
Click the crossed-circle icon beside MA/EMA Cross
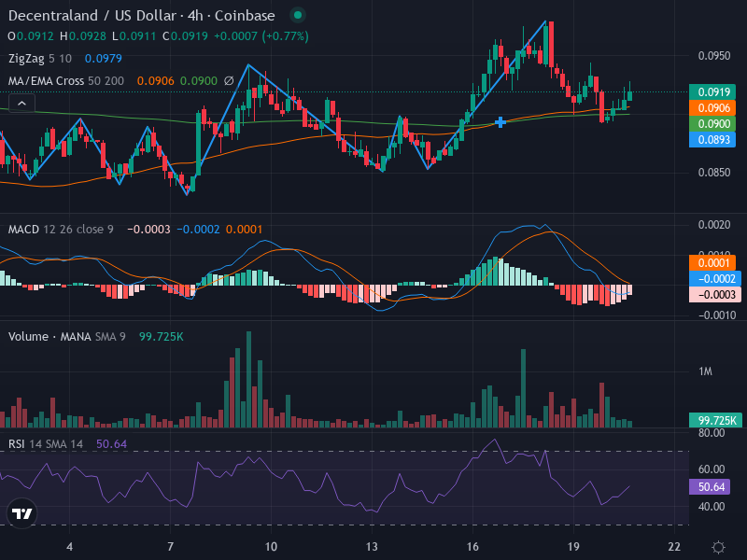[229, 81]
